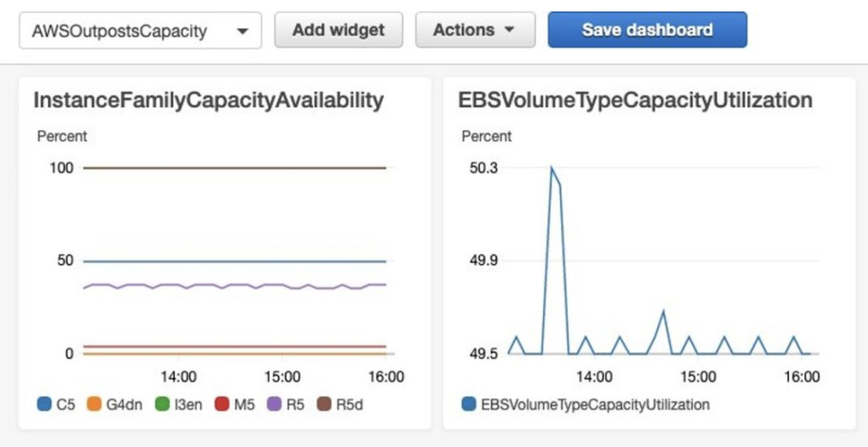This screenshot has width=868, height=447.
Task: Click the EBSVolumeTypeCapacityUtilization legend swatch
Action: [469, 405]
